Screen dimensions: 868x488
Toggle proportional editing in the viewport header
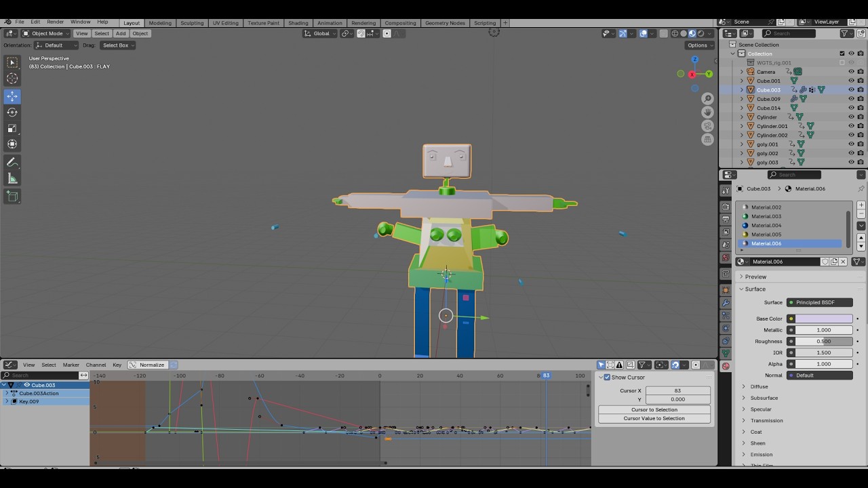pos(387,33)
